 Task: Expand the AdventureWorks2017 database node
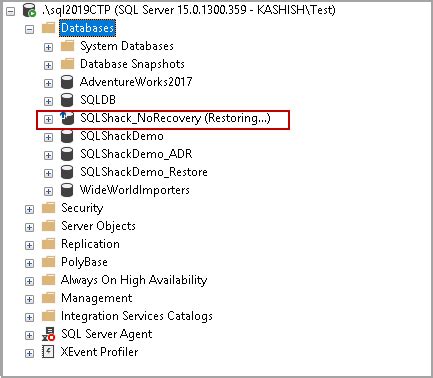48,83
